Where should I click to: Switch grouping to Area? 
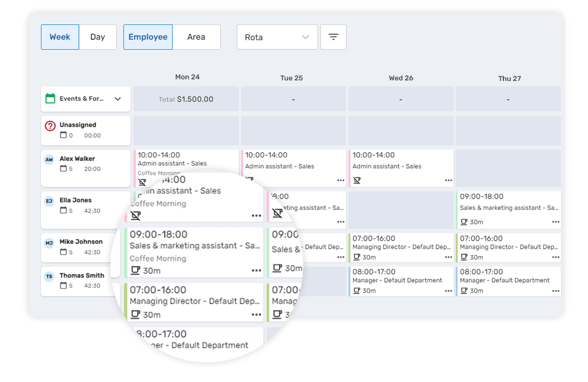(x=196, y=37)
